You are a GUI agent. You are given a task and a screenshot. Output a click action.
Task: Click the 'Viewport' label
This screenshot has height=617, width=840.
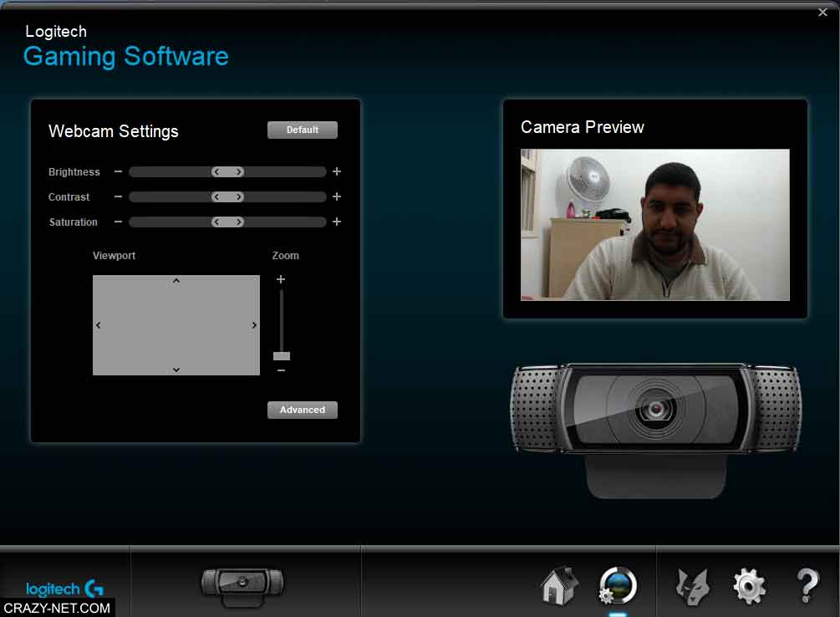pyautogui.click(x=115, y=256)
